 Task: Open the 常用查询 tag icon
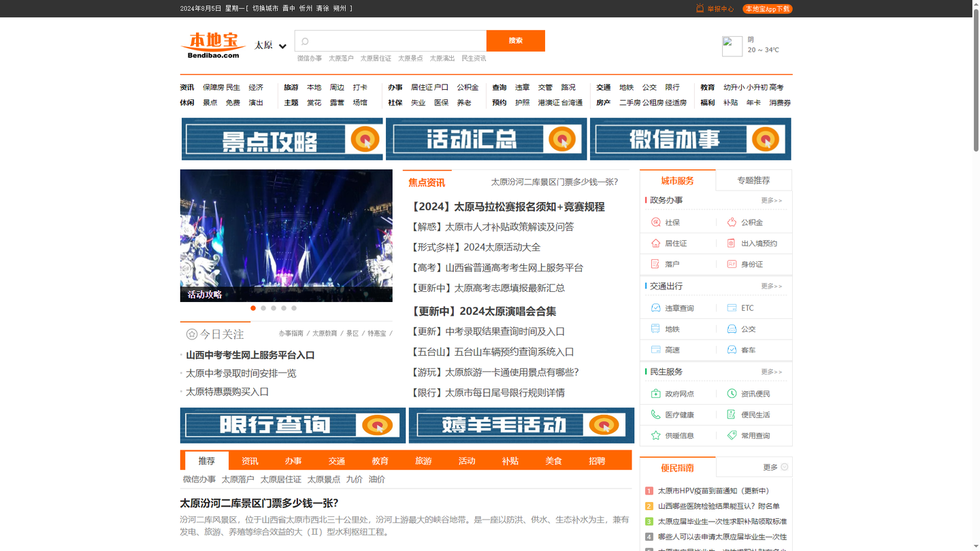[732, 435]
